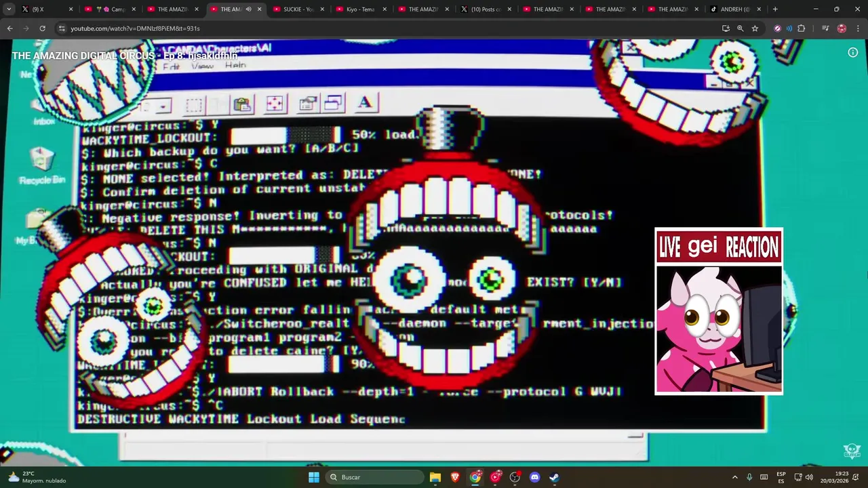This screenshot has height=488, width=868.
Task: Open the media controls music-note icon
Action: [x=825, y=28]
